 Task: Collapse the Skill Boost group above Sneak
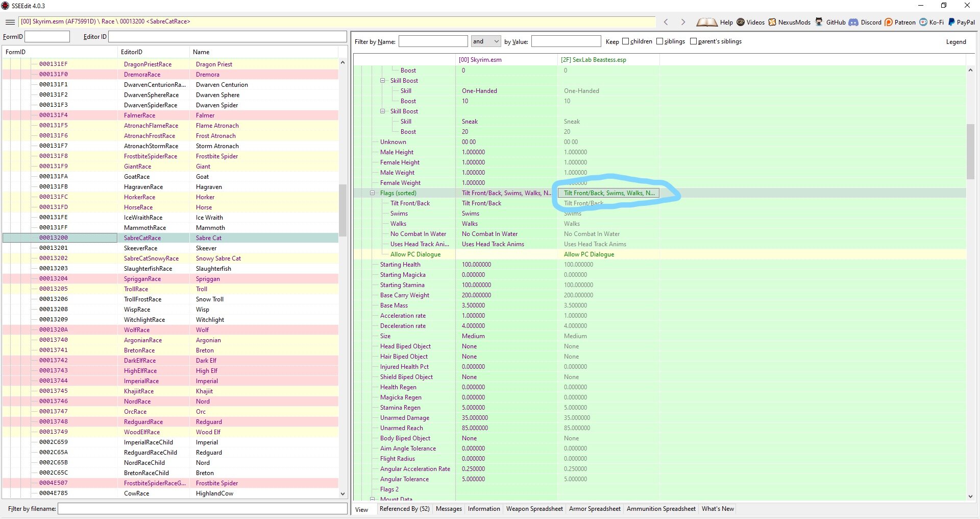click(383, 111)
